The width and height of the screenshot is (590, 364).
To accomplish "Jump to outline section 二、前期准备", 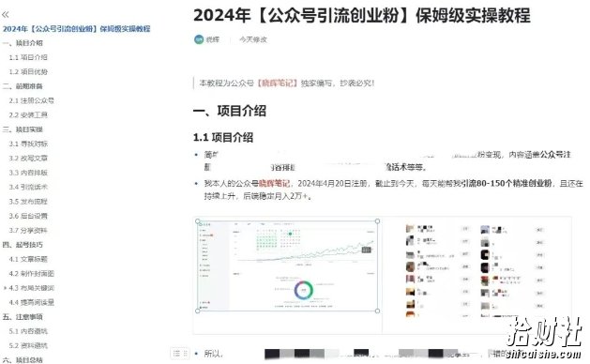I will pyautogui.click(x=23, y=86).
